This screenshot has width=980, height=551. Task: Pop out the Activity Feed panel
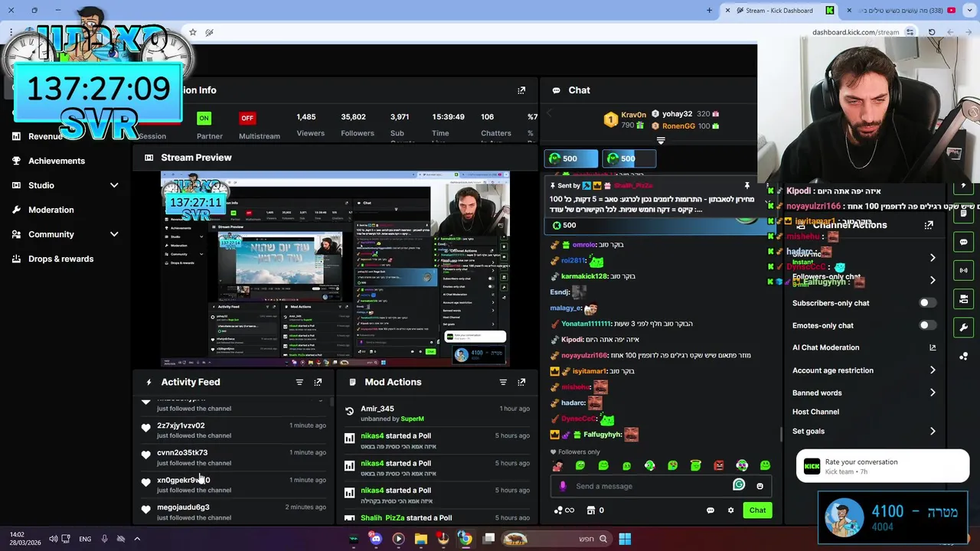(318, 382)
